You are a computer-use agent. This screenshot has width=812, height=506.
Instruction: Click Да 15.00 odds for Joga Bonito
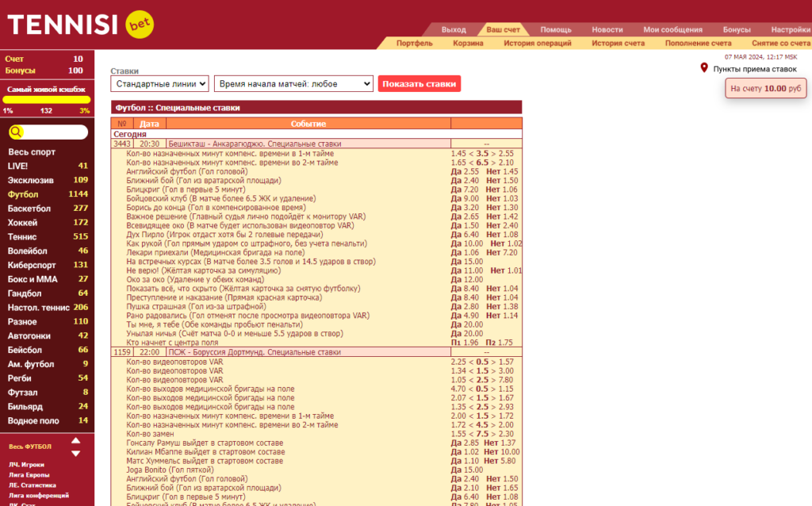(466, 470)
